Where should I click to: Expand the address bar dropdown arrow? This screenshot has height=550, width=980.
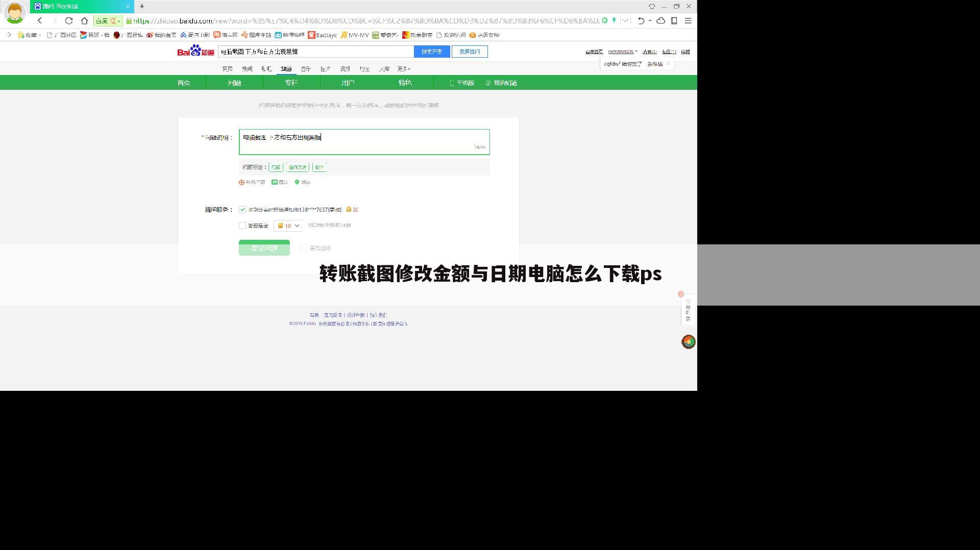click(625, 21)
